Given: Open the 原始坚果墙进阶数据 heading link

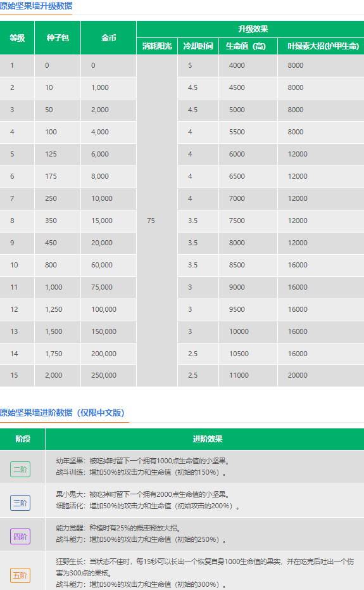Looking at the screenshot, I should 62,413.
